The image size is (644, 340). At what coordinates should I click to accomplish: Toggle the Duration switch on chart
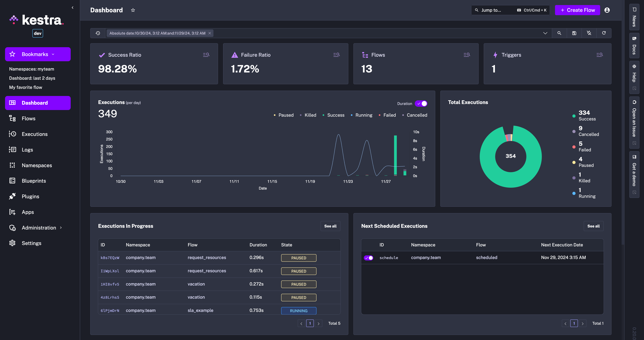coord(421,104)
